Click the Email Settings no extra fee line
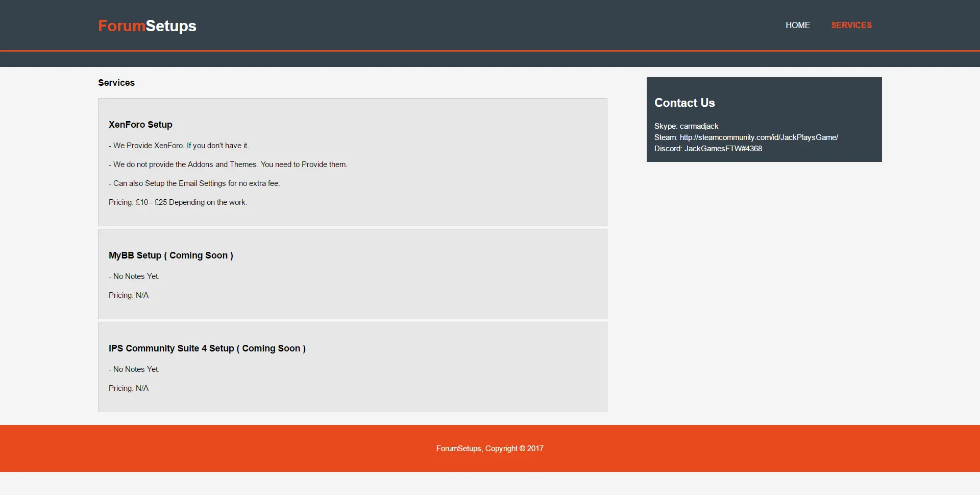The width and height of the screenshot is (980, 495). pos(194,183)
